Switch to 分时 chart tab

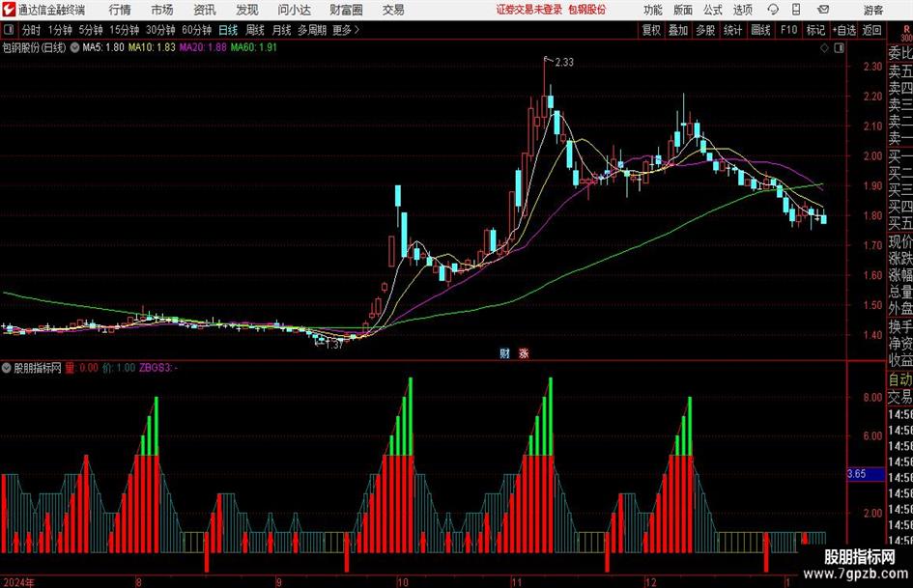[31, 30]
